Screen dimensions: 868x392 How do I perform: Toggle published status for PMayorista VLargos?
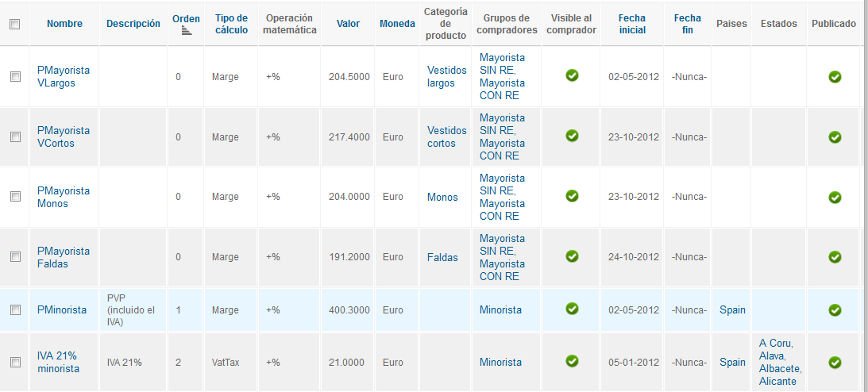[835, 77]
